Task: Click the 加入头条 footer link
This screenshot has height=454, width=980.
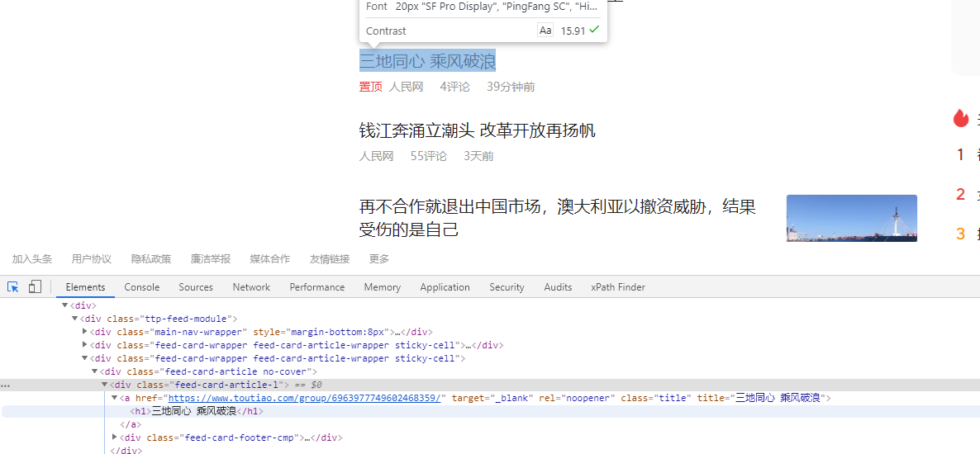Action: 32,258
